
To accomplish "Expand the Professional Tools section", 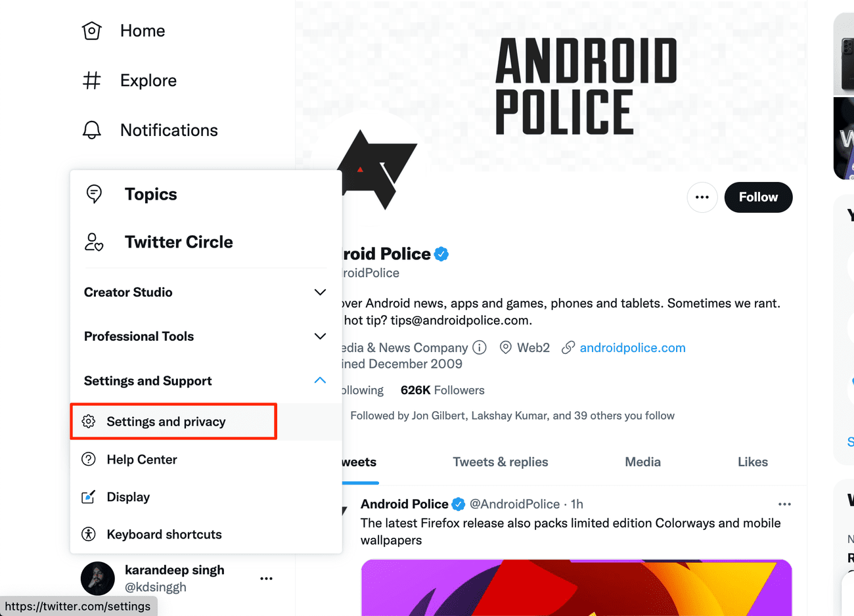I will [x=320, y=336].
